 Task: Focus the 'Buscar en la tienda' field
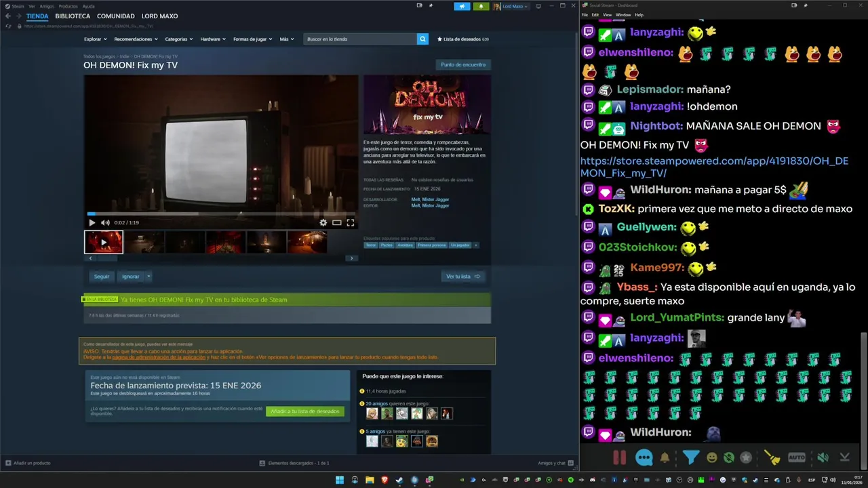(360, 39)
